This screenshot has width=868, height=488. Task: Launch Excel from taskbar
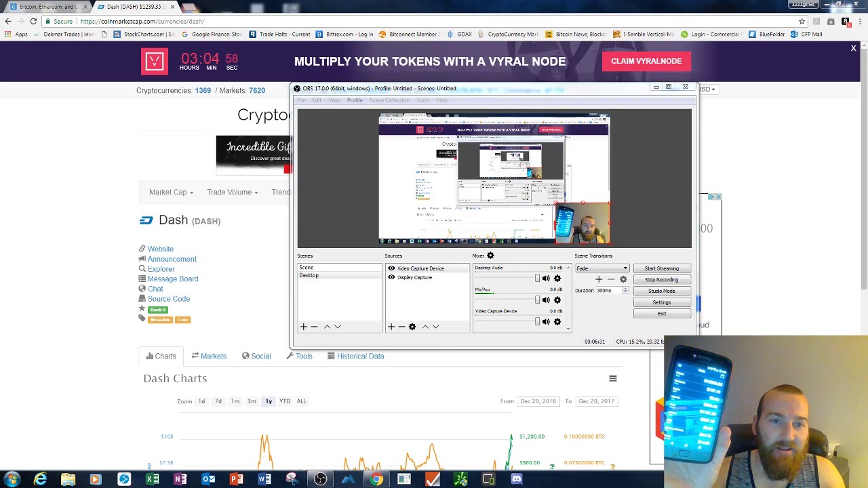pyautogui.click(x=152, y=479)
